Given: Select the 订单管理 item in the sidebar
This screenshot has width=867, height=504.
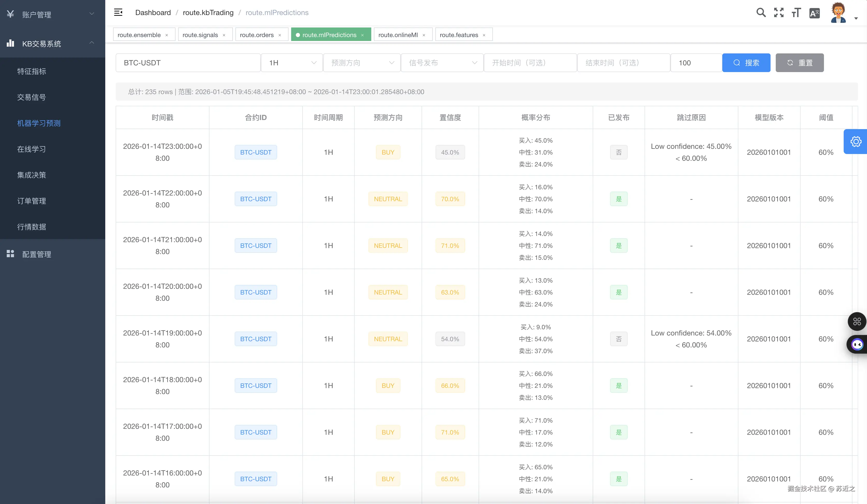Looking at the screenshot, I should pos(31,201).
